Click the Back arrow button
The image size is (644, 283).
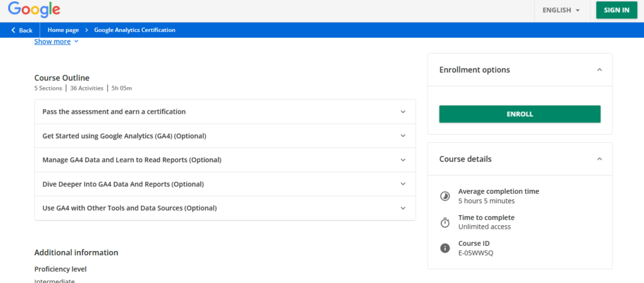(x=22, y=30)
